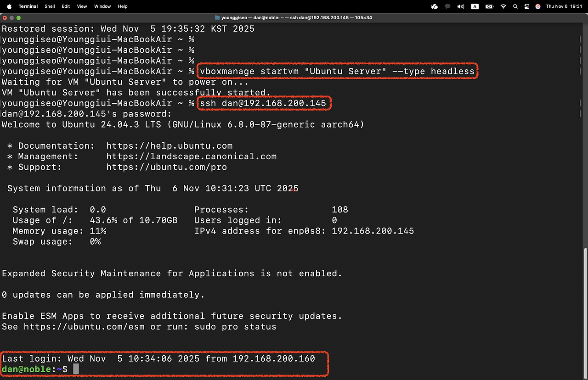The width and height of the screenshot is (588, 380).
Task: Click the https://landscape.canonical.com URL
Action: (192, 156)
